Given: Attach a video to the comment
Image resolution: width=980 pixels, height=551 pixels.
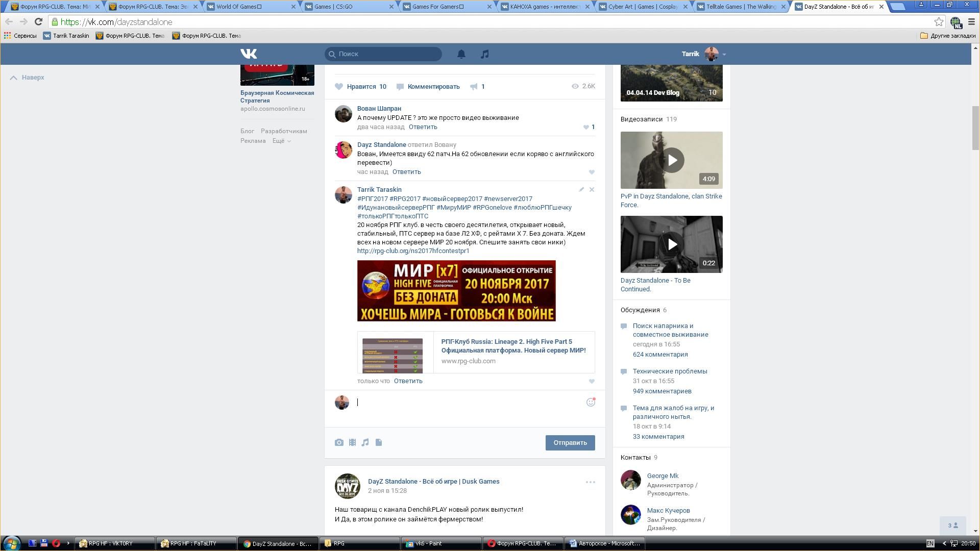Looking at the screenshot, I should pyautogui.click(x=352, y=443).
